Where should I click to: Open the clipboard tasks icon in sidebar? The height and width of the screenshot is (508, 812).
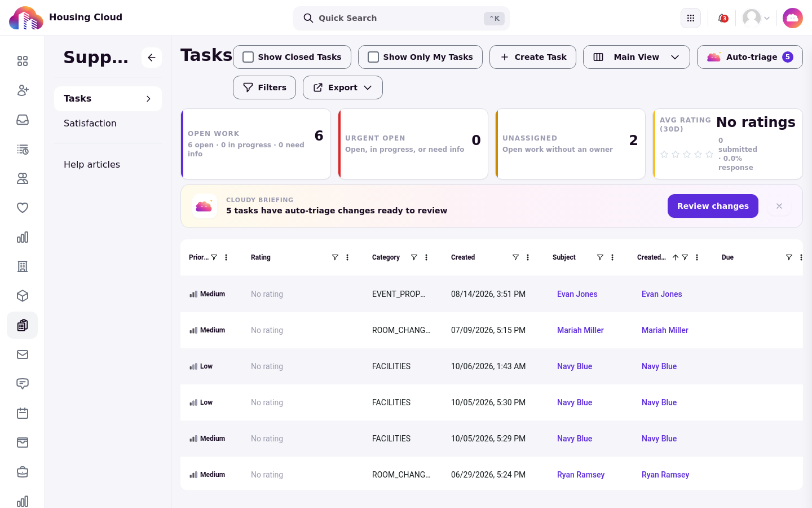tap(23, 325)
